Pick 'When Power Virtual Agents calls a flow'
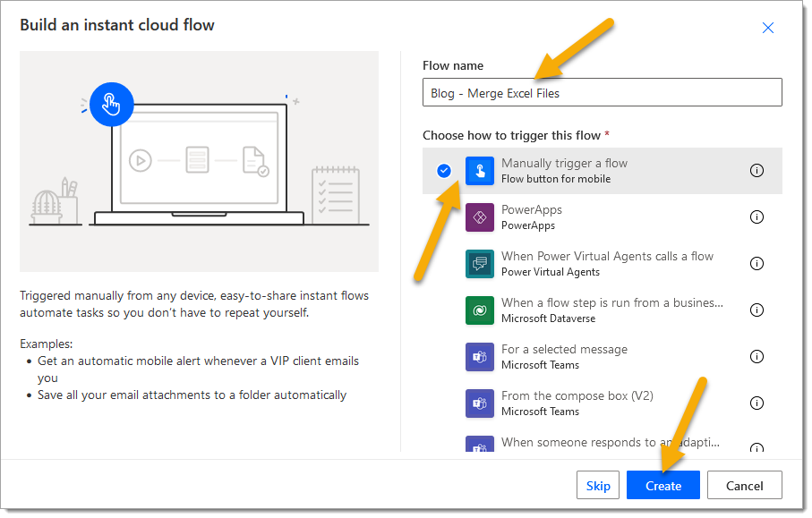812x518 pixels. (x=608, y=256)
